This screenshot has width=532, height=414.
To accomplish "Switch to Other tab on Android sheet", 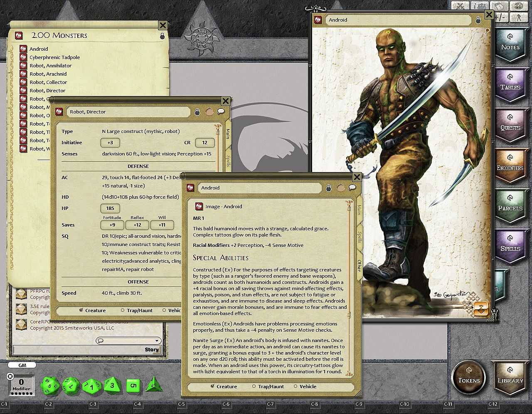I will coord(360,266).
